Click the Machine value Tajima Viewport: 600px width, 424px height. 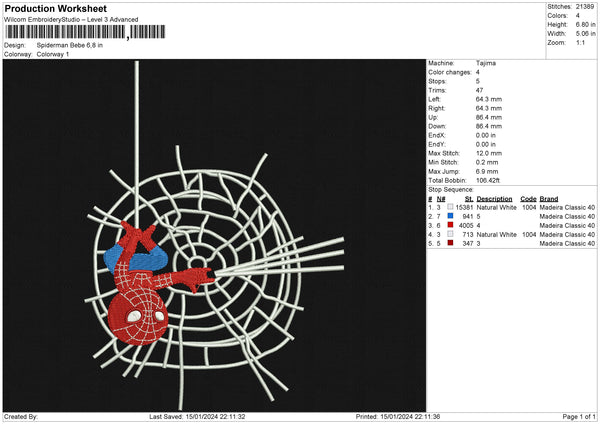486,63
